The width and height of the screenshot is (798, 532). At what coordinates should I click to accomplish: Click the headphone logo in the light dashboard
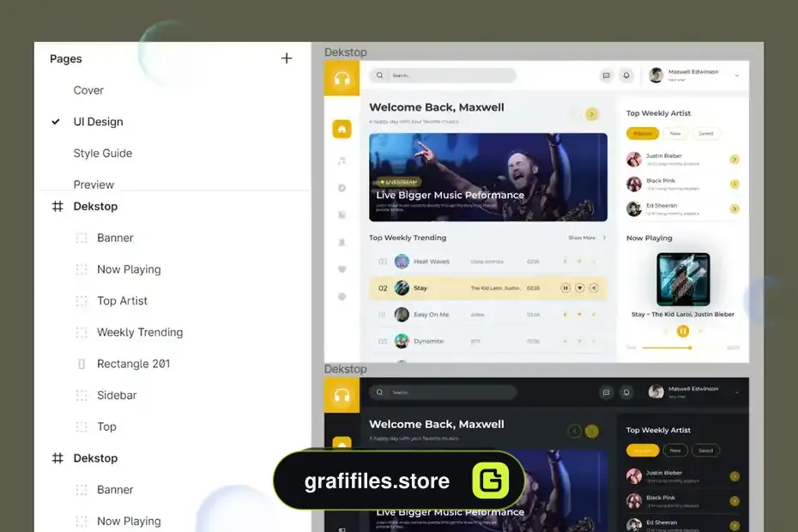pyautogui.click(x=342, y=78)
